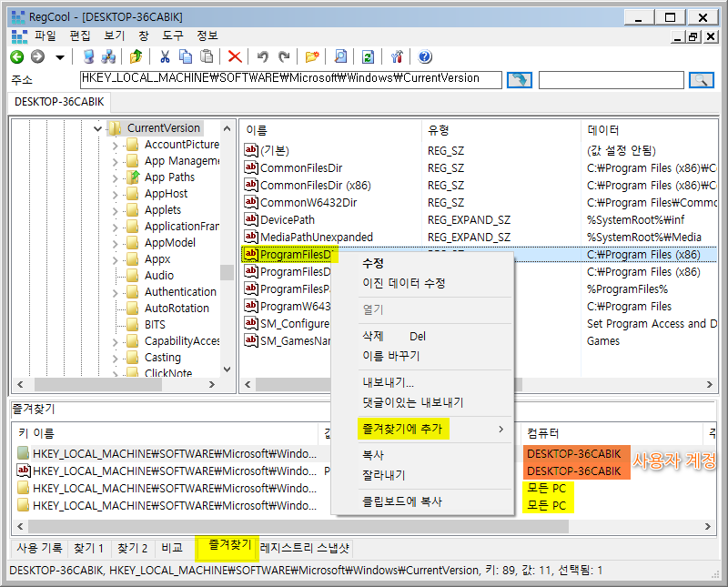Click the gray Forward arrow icon
Viewport: 728px width, 587px height.
coord(37,56)
